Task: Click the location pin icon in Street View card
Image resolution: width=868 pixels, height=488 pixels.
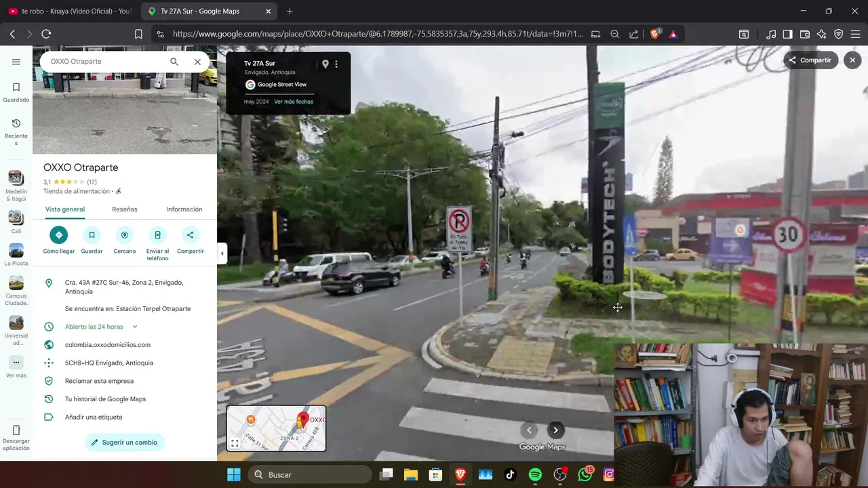Action: pos(325,64)
